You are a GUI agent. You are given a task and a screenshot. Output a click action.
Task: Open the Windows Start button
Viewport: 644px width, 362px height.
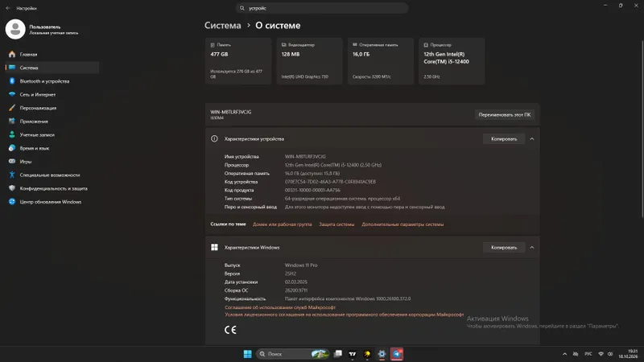[x=247, y=354]
